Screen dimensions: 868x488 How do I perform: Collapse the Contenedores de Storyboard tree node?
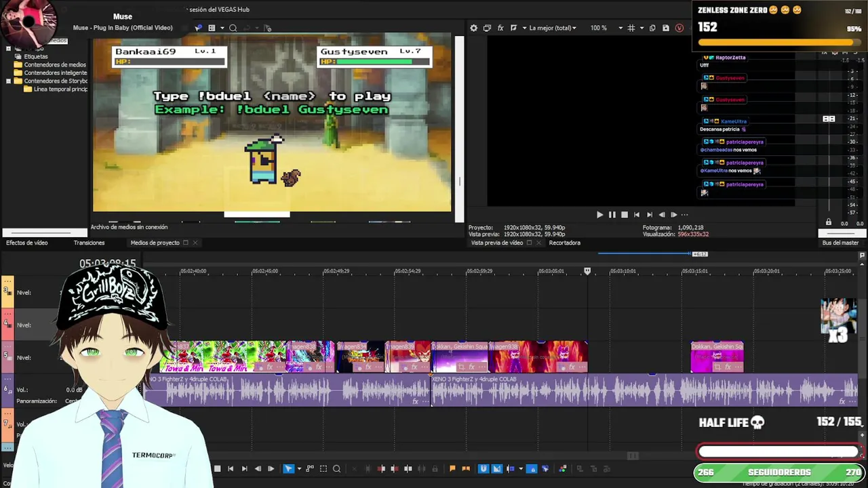(x=8, y=81)
